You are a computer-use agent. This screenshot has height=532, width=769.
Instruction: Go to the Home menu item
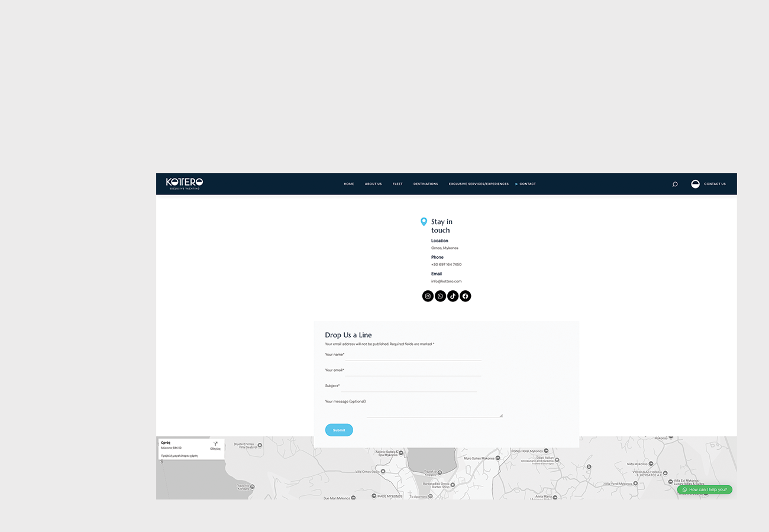(x=349, y=184)
